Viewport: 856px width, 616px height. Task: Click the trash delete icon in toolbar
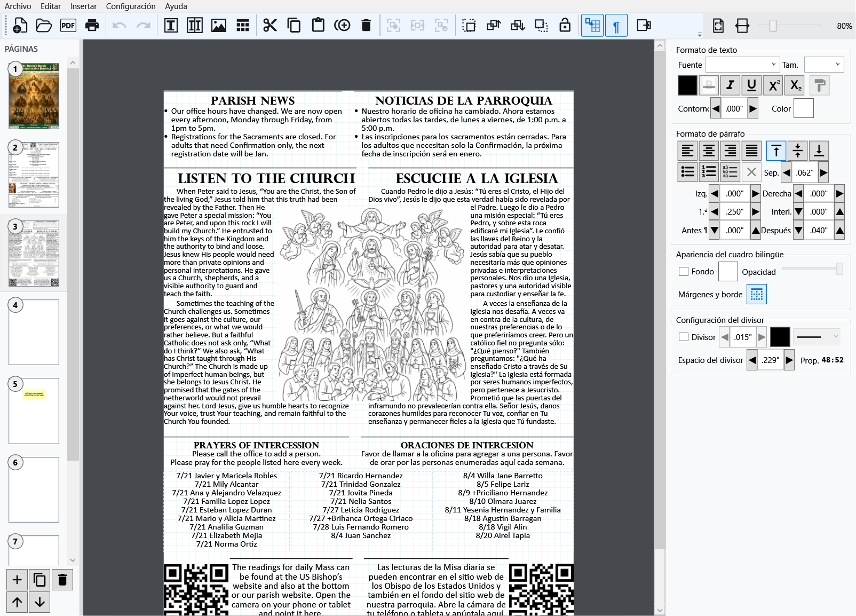(x=366, y=26)
